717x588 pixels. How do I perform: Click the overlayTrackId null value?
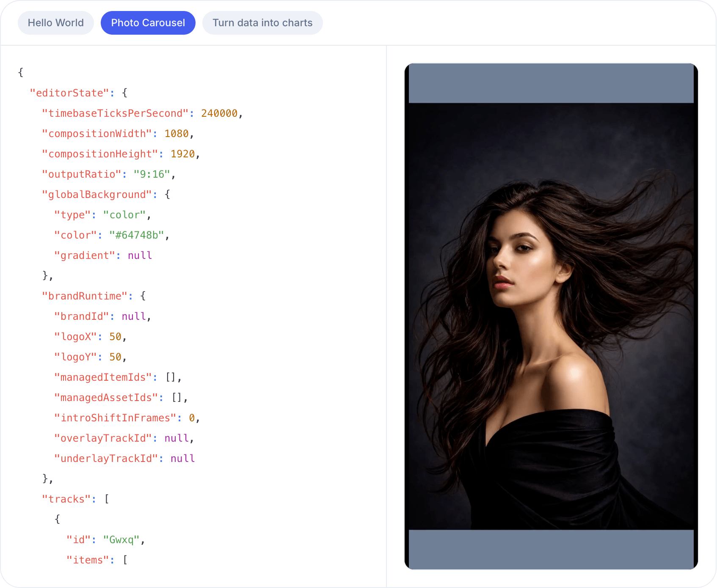click(x=176, y=438)
